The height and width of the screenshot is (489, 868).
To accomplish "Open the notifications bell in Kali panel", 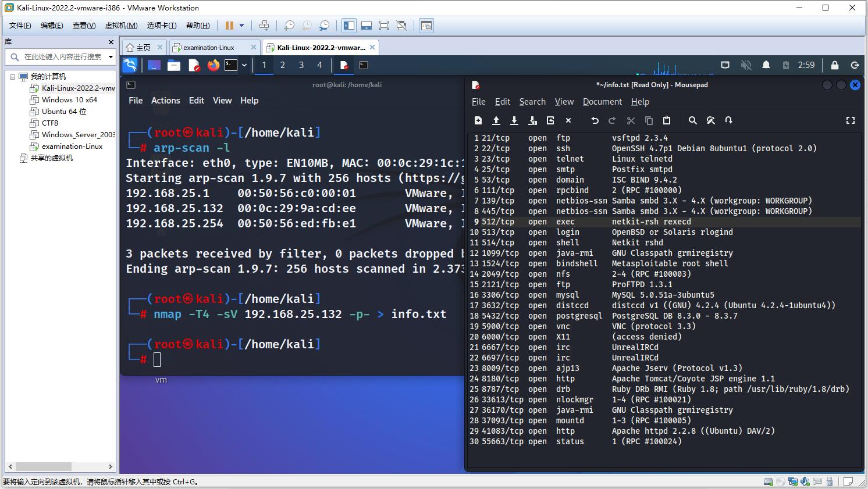I will click(766, 65).
